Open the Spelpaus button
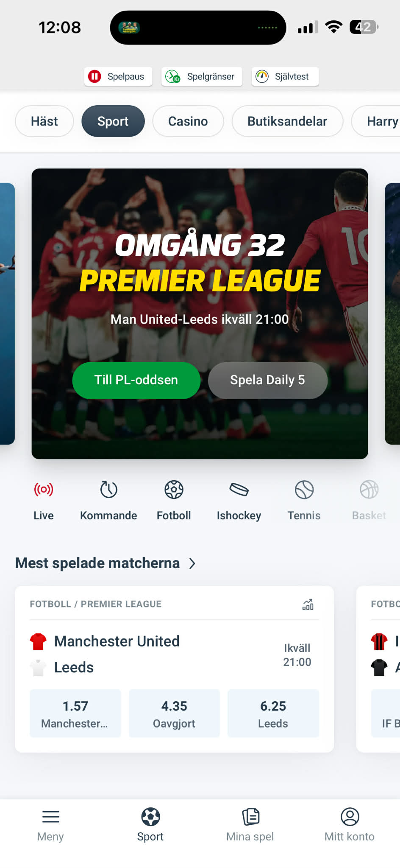This screenshot has width=400, height=868. (x=118, y=76)
